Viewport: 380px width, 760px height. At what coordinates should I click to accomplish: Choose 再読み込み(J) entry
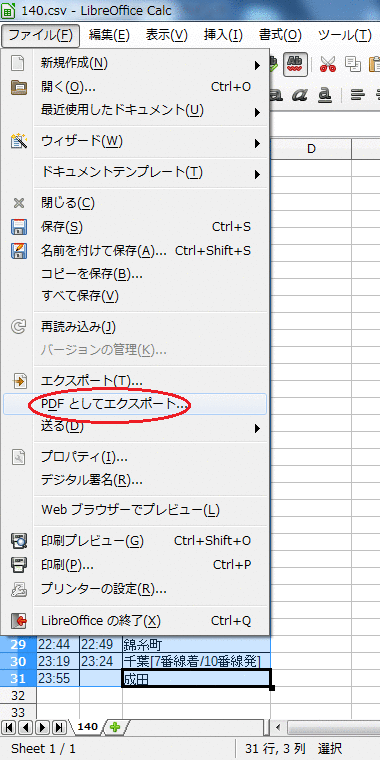click(135, 327)
